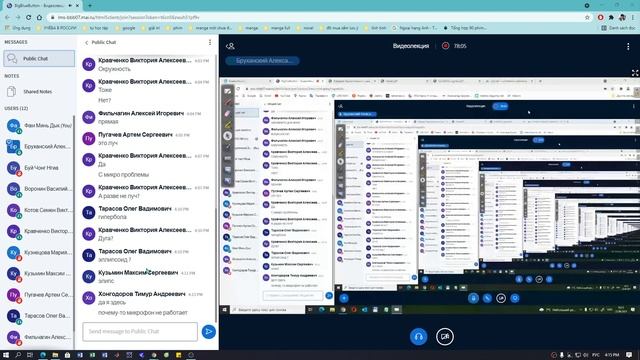
Task: Open Shared Notes
Action: pyautogui.click(x=39, y=92)
